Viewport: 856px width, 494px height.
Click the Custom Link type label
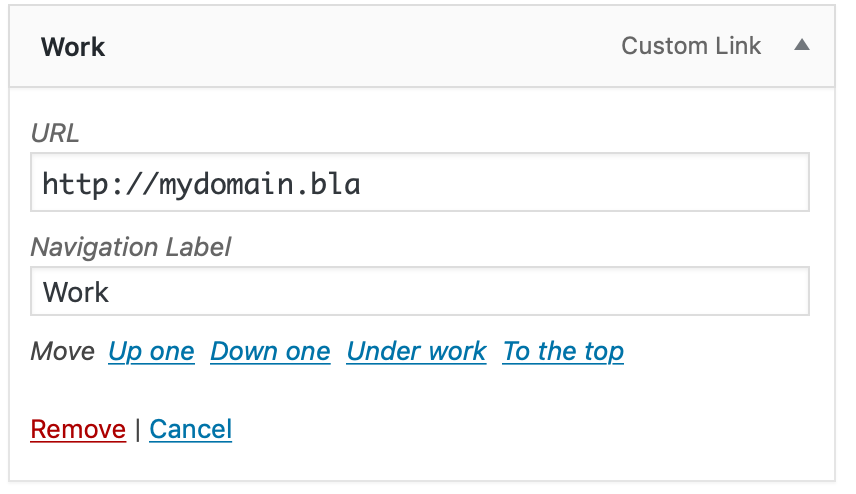click(691, 46)
